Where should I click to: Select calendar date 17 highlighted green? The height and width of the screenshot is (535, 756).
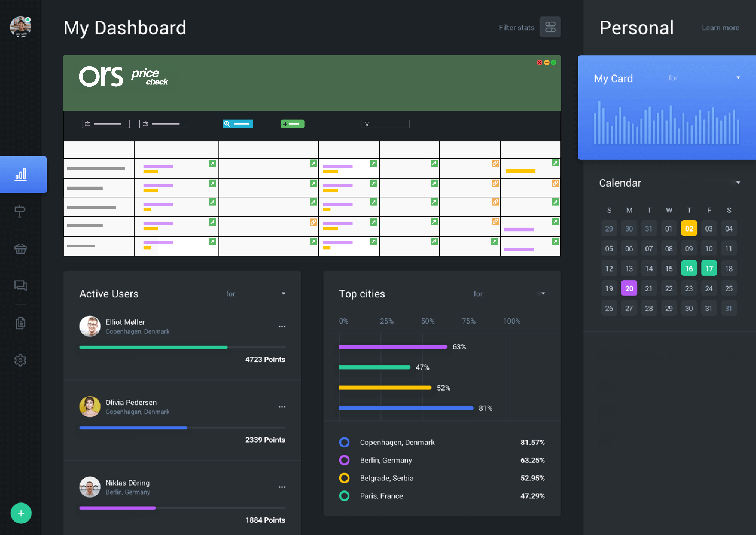(709, 268)
